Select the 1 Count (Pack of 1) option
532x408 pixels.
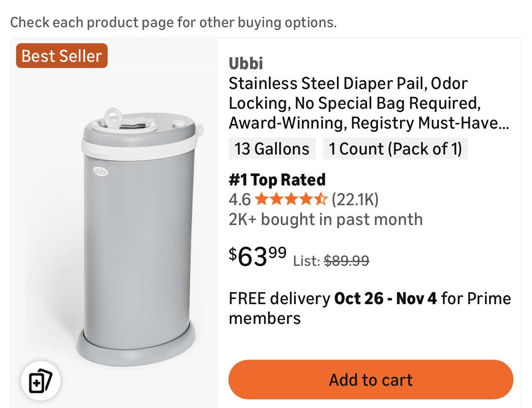coord(395,149)
